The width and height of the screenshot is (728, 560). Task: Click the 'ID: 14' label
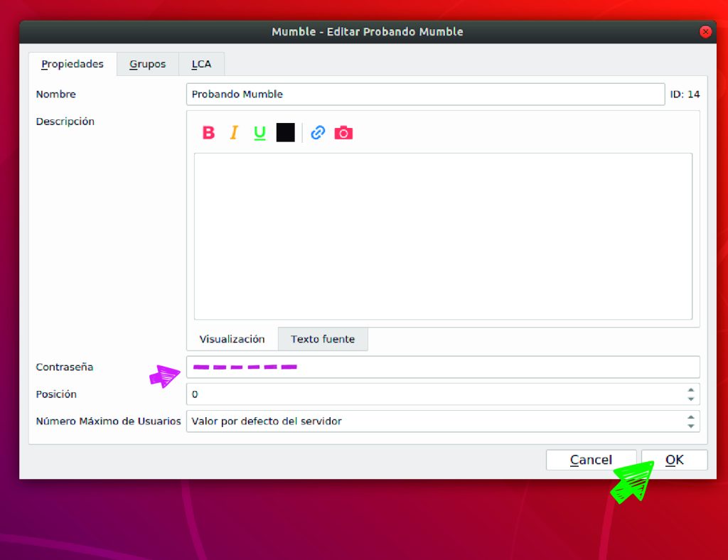(x=685, y=95)
